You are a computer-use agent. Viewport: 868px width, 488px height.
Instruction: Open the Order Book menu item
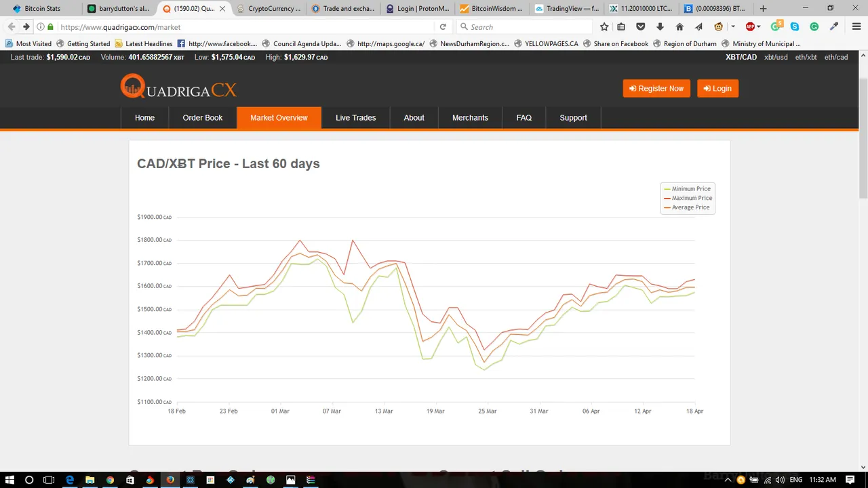click(x=203, y=118)
